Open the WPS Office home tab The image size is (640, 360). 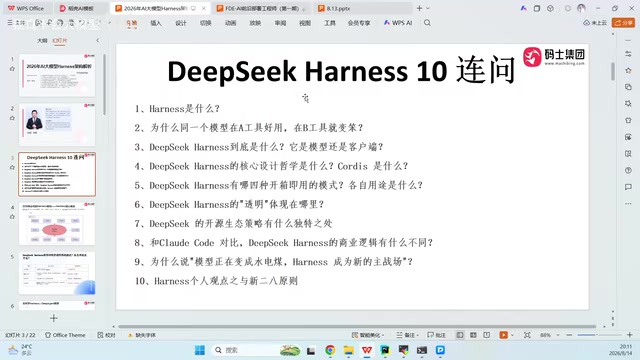pyautogui.click(x=26, y=8)
